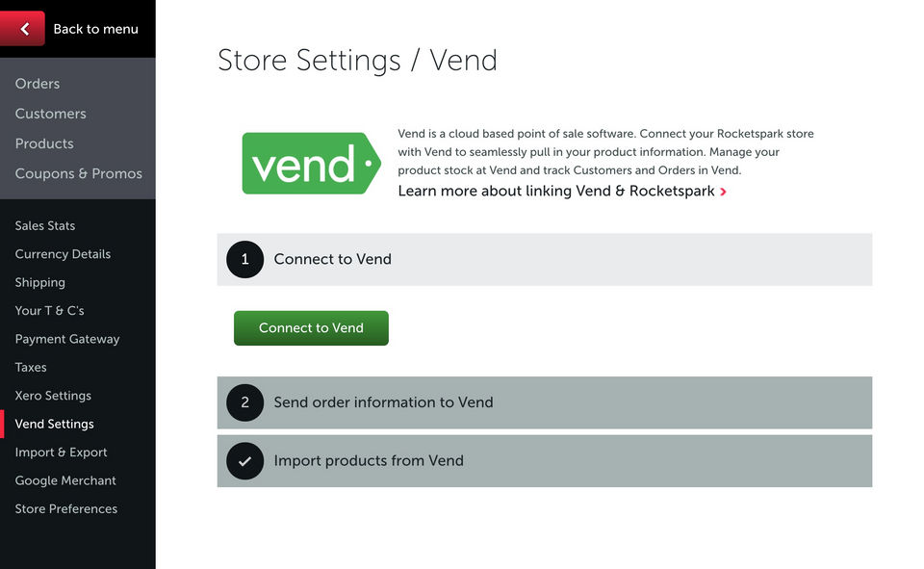Select Store Preferences in sidebar
The height and width of the screenshot is (569, 924).
pyautogui.click(x=66, y=508)
